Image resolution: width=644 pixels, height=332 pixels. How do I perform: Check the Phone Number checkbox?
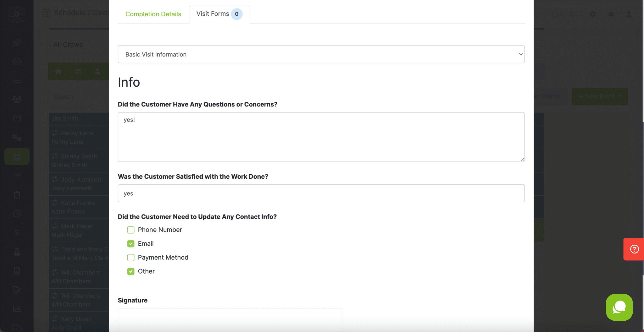[x=131, y=230]
